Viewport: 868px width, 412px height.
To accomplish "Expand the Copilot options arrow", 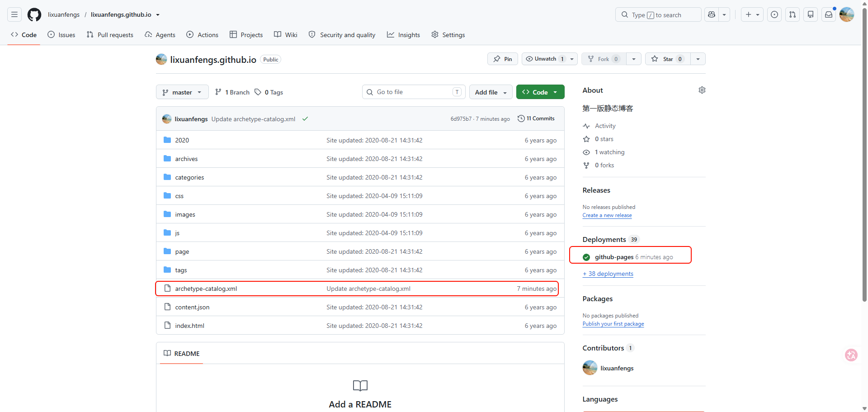I will pos(724,14).
